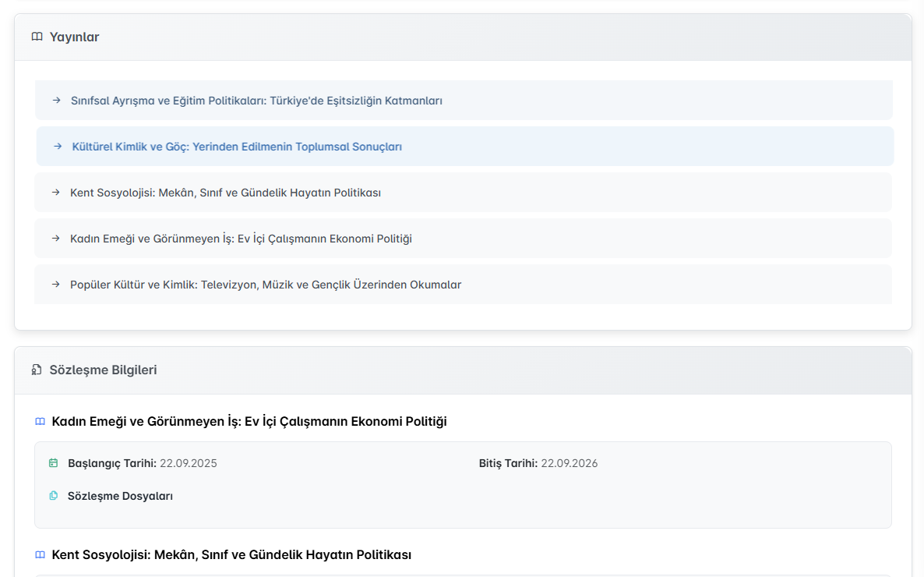
Task: Click the Yayınlar section header title
Action: pyautogui.click(x=74, y=37)
